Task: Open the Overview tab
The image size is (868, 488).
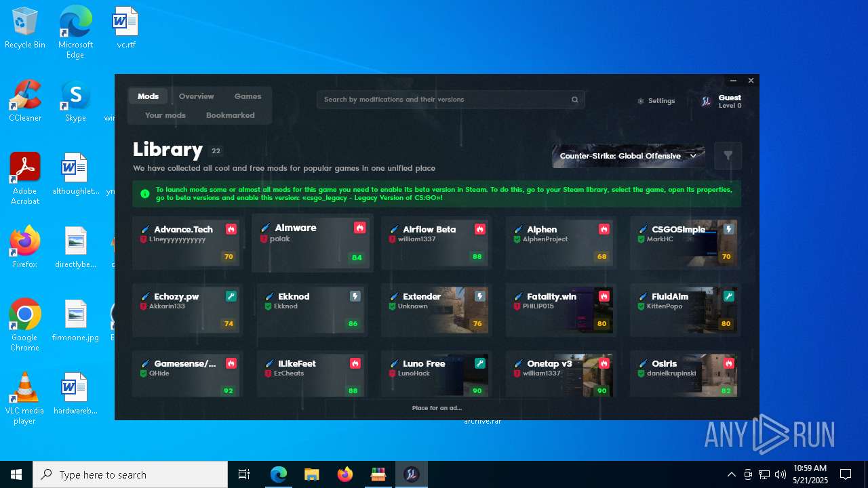Action: (x=196, y=96)
